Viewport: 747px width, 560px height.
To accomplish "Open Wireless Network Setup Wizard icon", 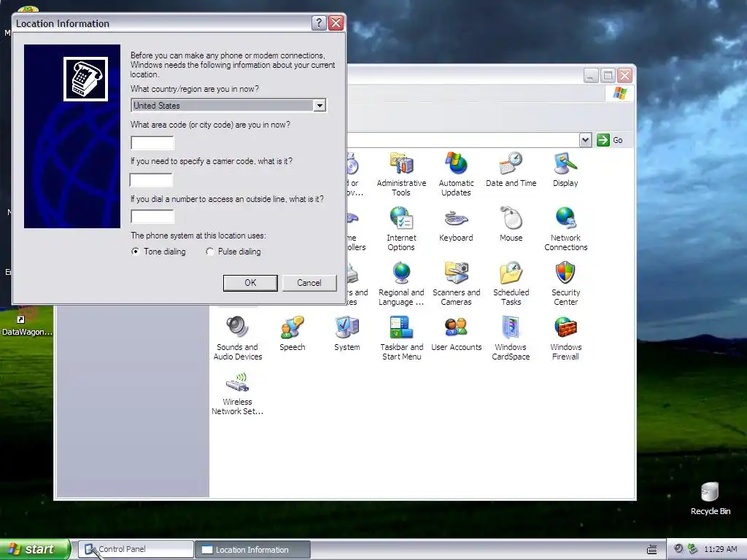I will coord(237,393).
